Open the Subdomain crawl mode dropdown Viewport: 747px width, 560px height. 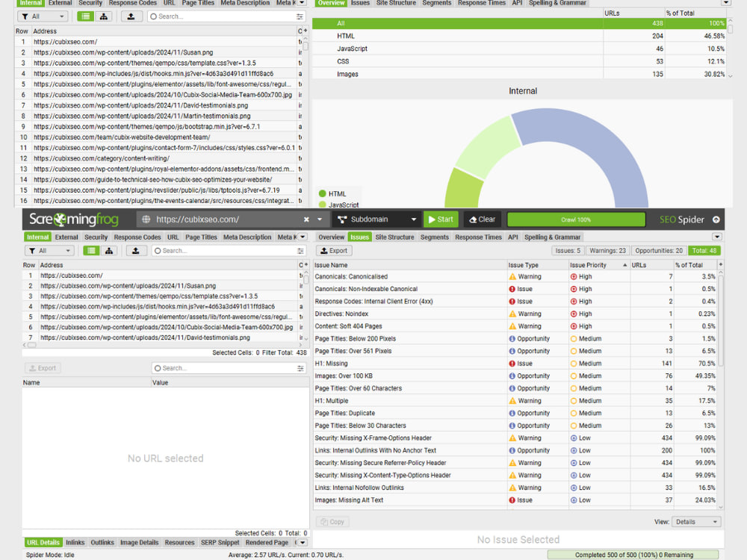pyautogui.click(x=376, y=220)
